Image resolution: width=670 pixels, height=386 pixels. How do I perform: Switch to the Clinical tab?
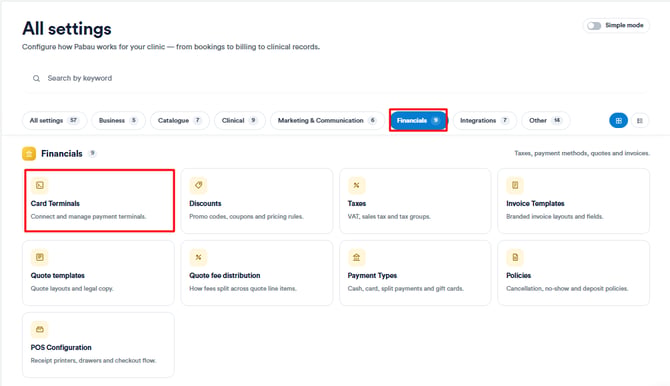(x=240, y=121)
